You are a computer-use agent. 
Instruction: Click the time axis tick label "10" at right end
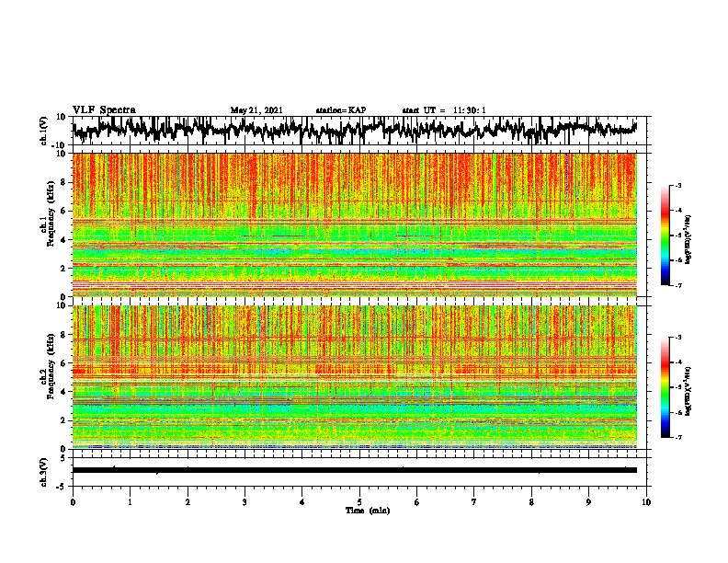click(646, 502)
